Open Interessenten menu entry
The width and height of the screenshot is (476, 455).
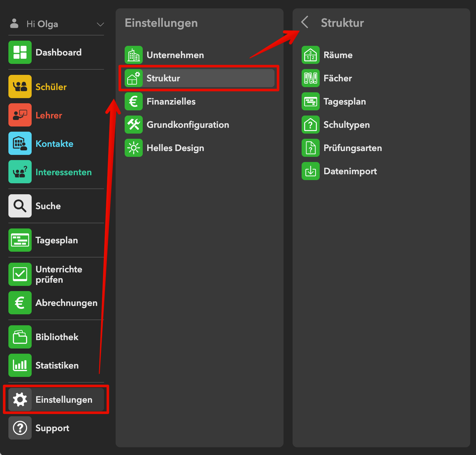tap(64, 172)
